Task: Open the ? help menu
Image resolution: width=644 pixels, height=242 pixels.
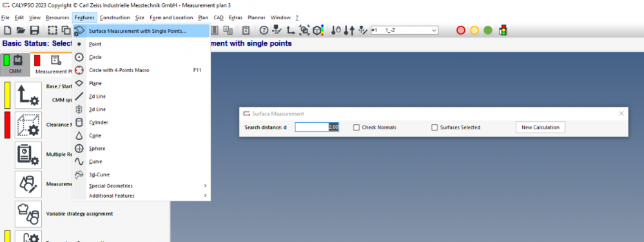Action: point(297,17)
